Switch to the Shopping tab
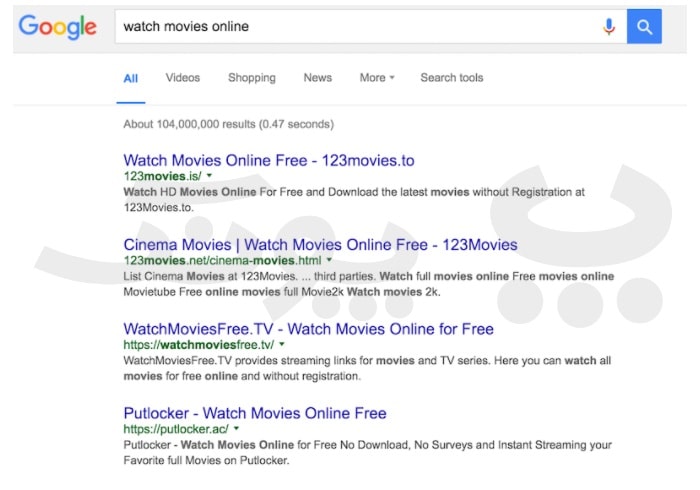This screenshot has height=490, width=700. coord(252,78)
